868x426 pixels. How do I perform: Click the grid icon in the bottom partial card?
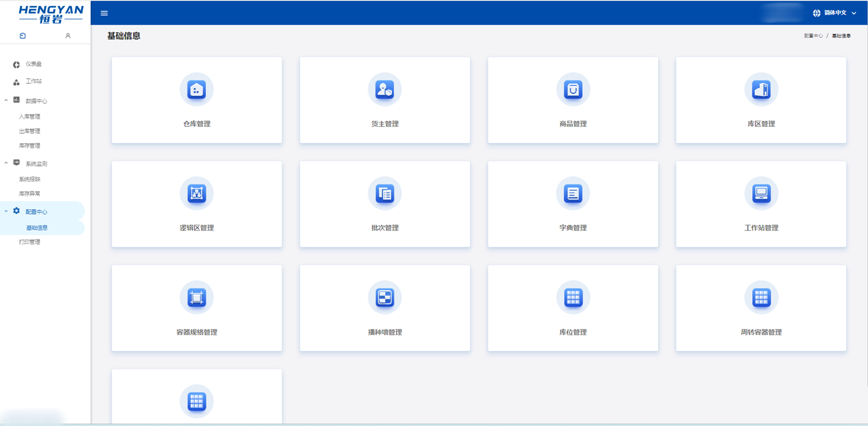coord(197,402)
